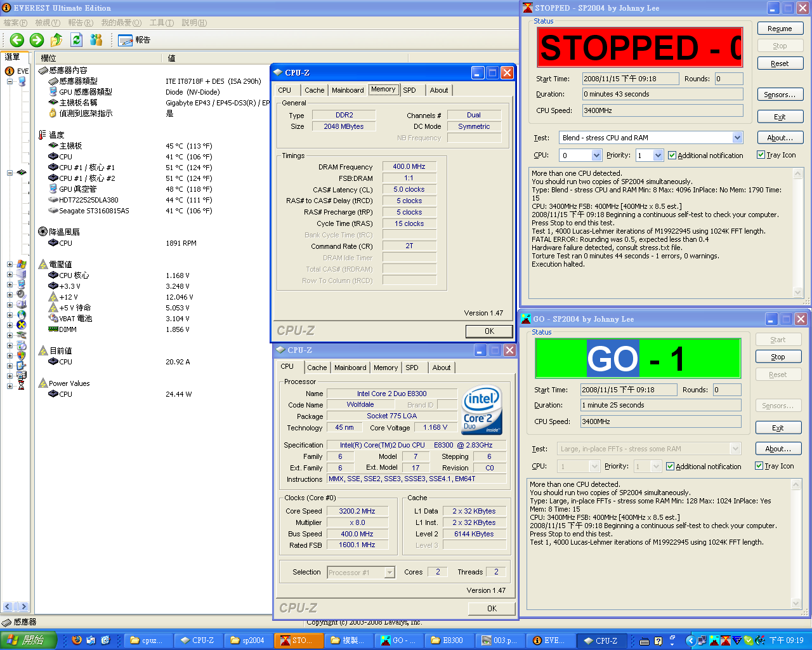Open the Start menu button
Viewport: 812px width, 650px height.
(29, 640)
